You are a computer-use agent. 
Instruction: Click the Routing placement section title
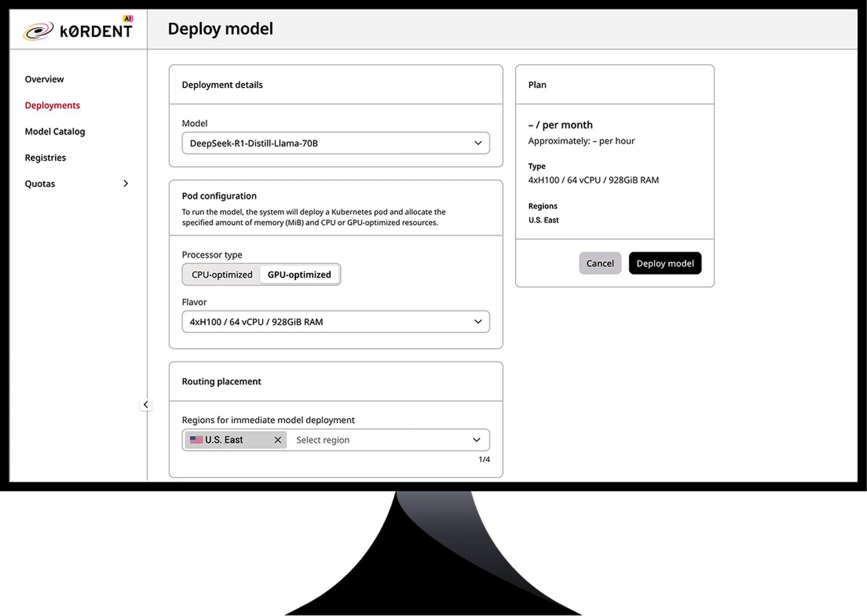pos(221,381)
